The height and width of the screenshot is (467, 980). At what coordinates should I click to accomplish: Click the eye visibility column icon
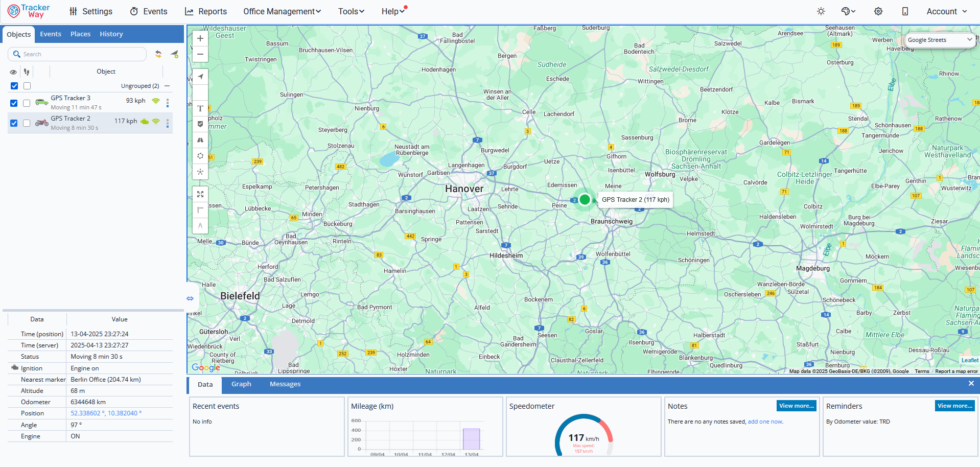[13, 72]
